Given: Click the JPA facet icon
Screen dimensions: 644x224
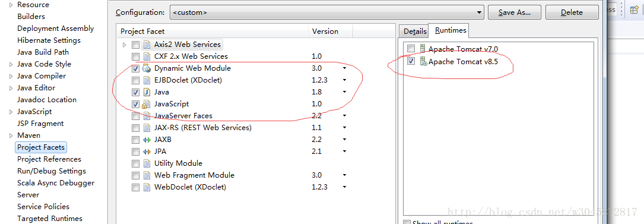Looking at the screenshot, I should [x=147, y=152].
